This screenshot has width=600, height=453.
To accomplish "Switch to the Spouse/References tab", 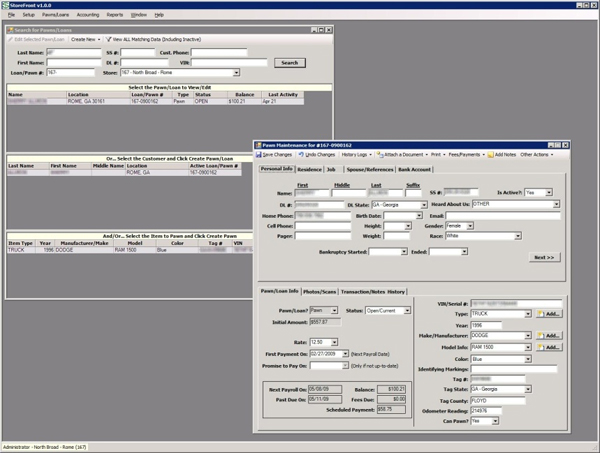I will pyautogui.click(x=370, y=169).
